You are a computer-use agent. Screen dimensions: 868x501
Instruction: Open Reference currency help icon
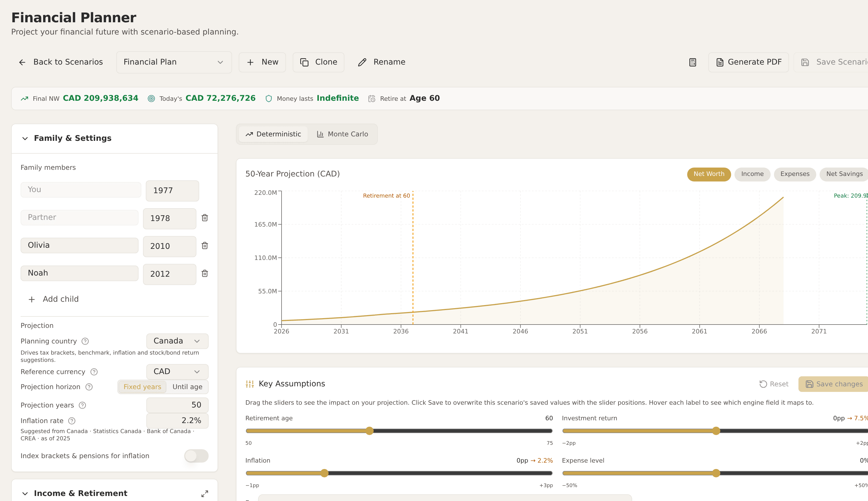[94, 372]
